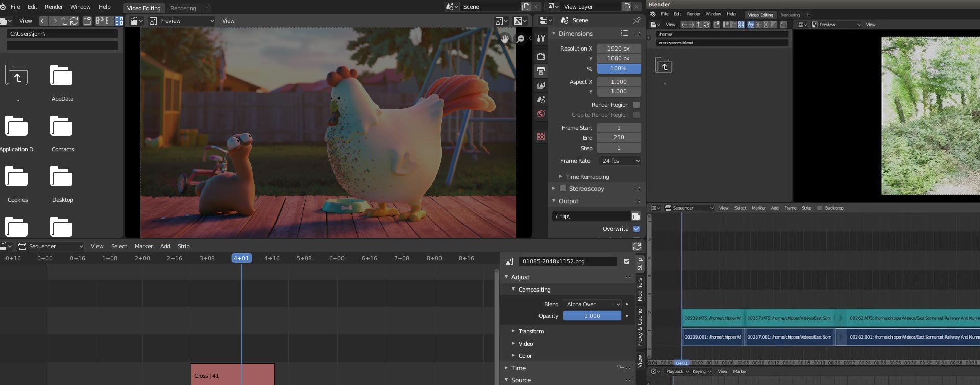The height and width of the screenshot is (385, 980).
Task: Open Texture properties tab
Action: tap(541, 136)
